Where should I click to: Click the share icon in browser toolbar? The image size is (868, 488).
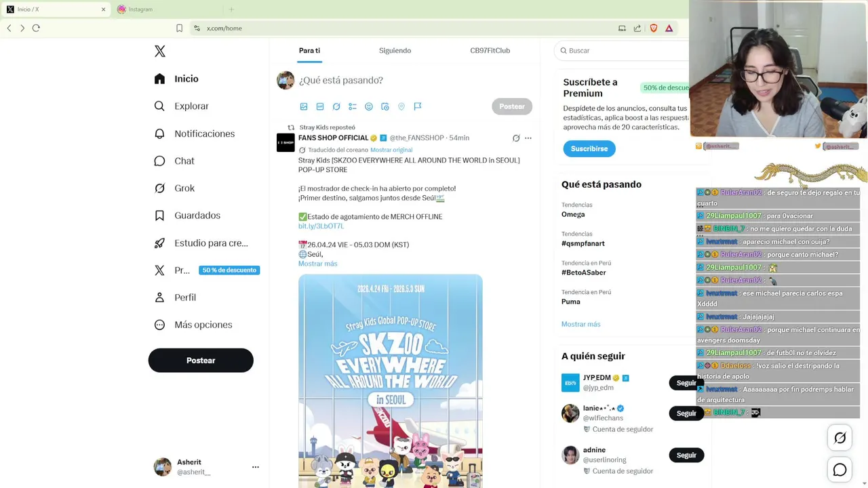coord(637,28)
